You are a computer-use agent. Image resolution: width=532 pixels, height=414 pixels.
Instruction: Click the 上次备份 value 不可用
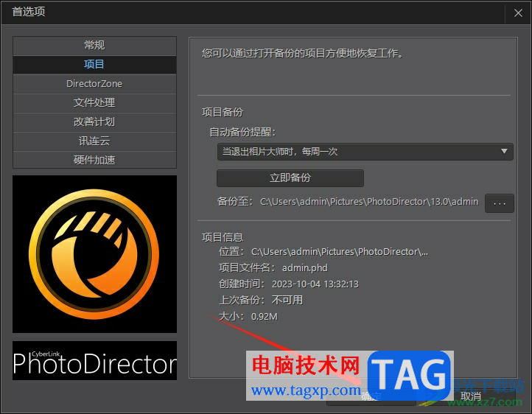pyautogui.click(x=287, y=300)
